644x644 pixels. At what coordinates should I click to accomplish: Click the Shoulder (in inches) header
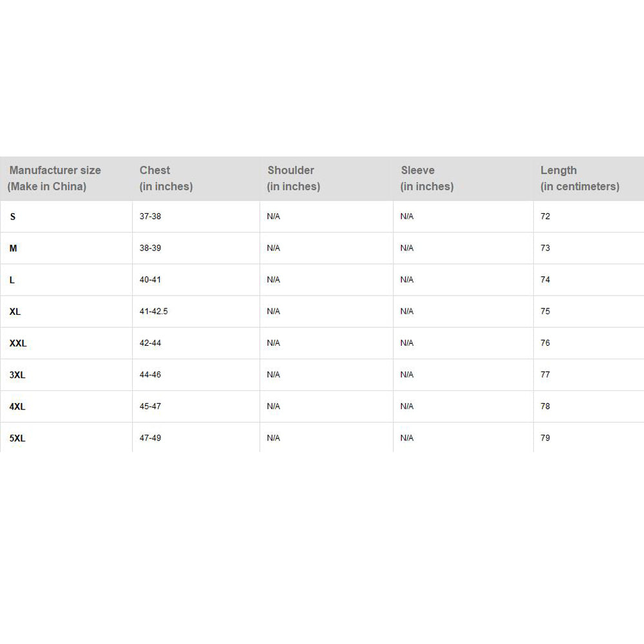(x=293, y=178)
